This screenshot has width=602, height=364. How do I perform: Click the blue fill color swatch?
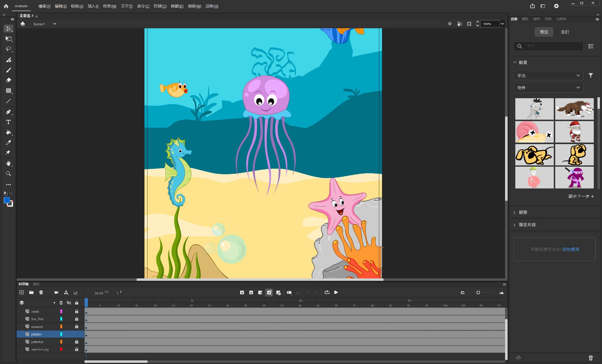[x=7, y=200]
